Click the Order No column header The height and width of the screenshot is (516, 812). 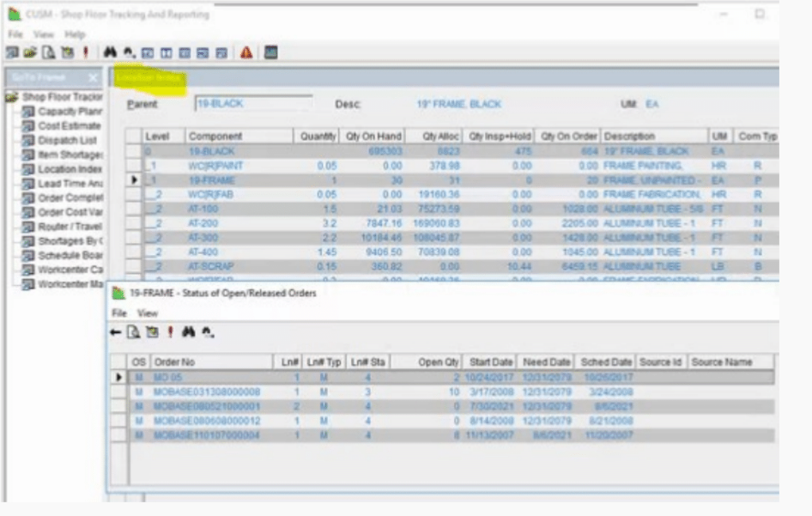(211, 362)
